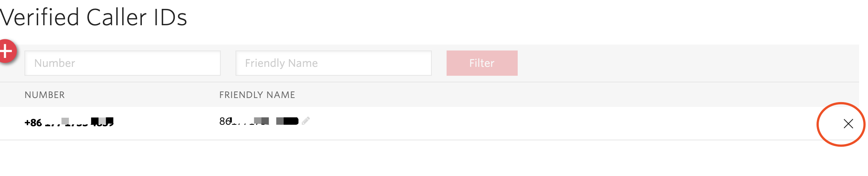Click the bold +86 number in the row

[x=69, y=123]
